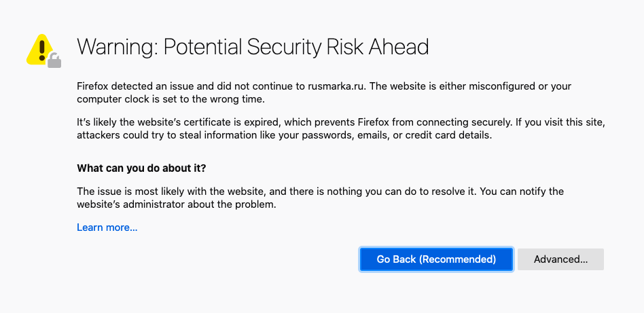644x313 pixels.
Task: Click the word 'passwords' in the warning text
Action: (329, 136)
